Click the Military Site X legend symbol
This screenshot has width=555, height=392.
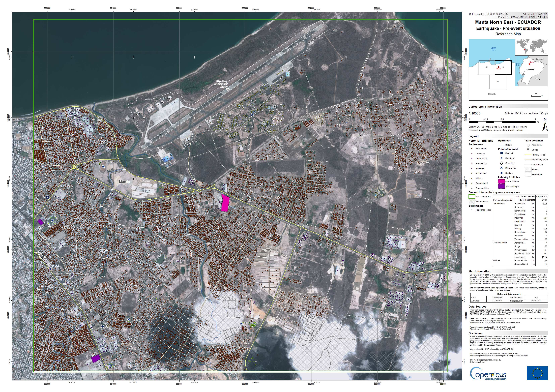point(501,168)
